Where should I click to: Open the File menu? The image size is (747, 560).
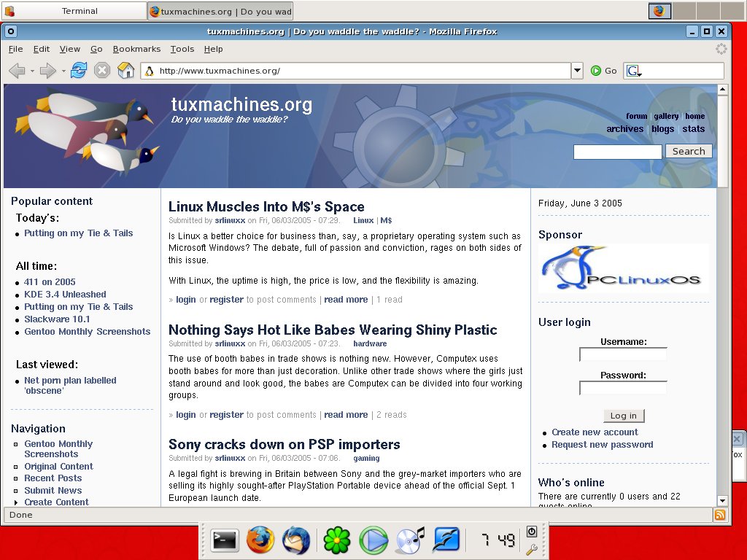(16, 49)
